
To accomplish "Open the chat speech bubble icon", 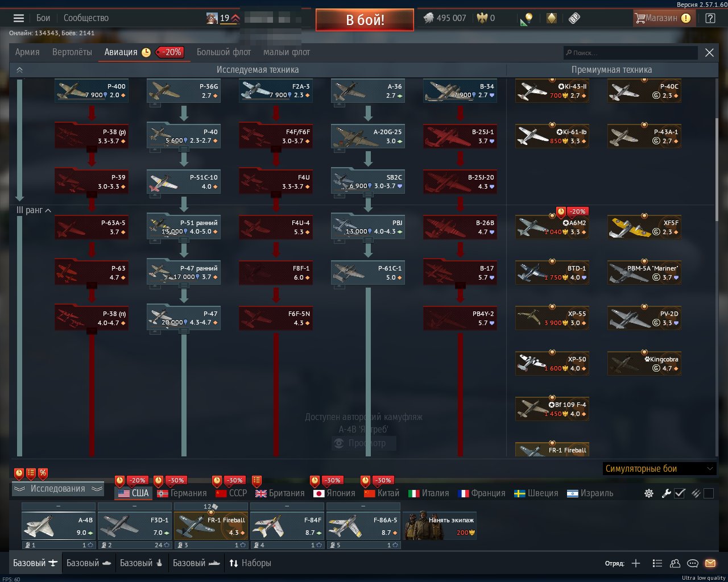I will point(693,563).
